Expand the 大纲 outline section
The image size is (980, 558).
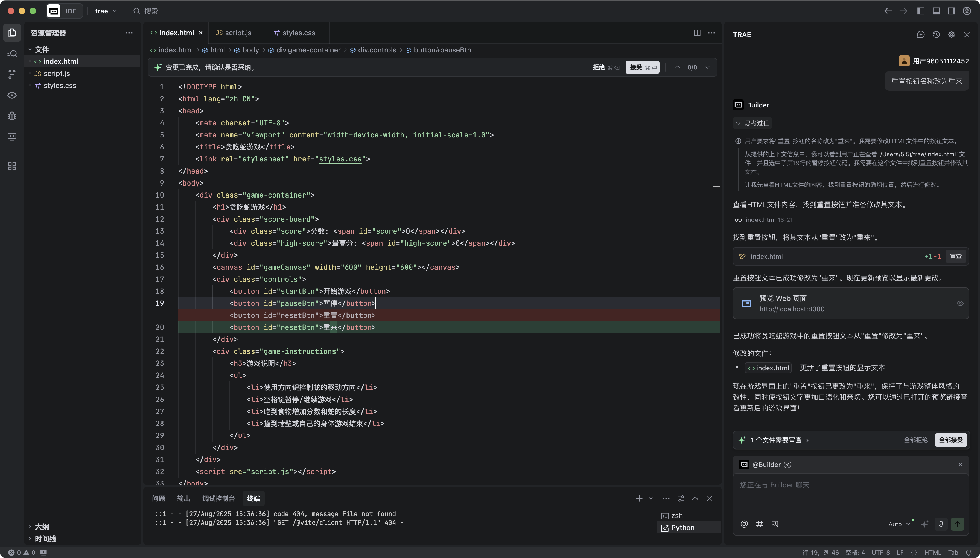tap(30, 527)
